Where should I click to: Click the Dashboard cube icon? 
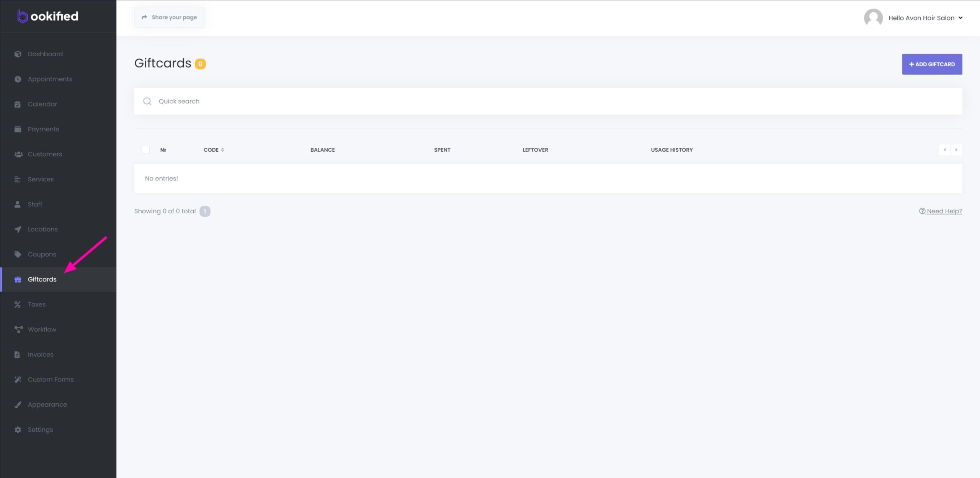coord(18,54)
